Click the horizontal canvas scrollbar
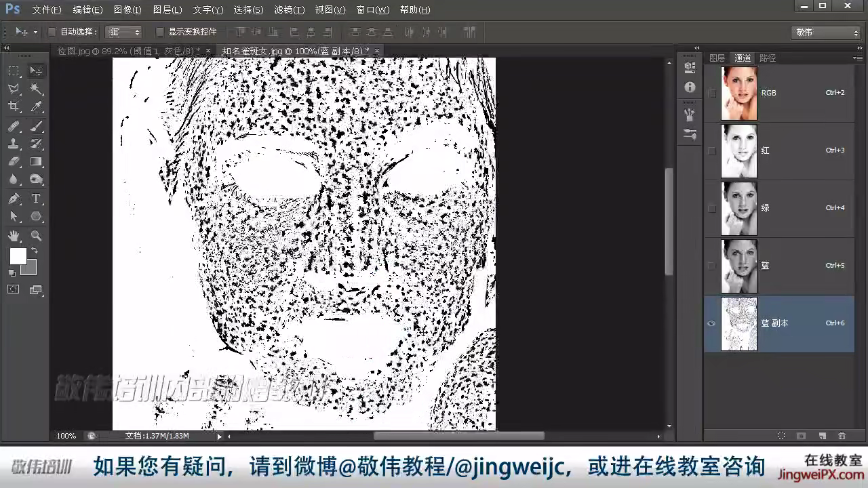Image resolution: width=868 pixels, height=488 pixels. 458,436
